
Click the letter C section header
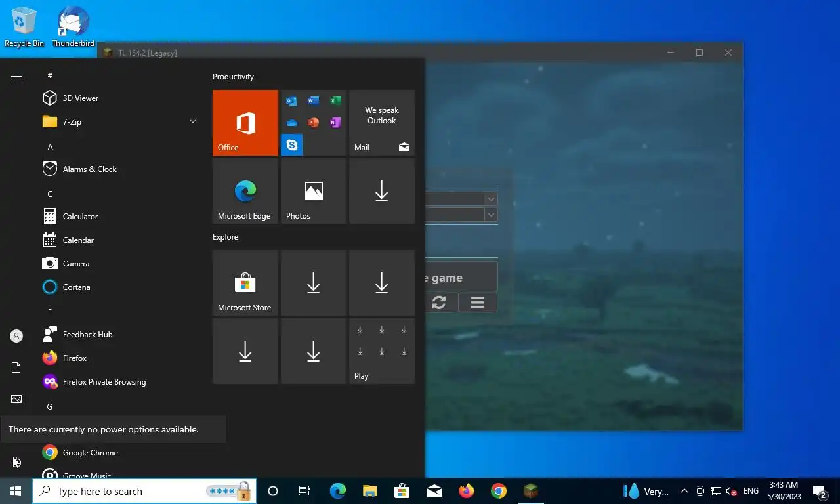coord(50,194)
